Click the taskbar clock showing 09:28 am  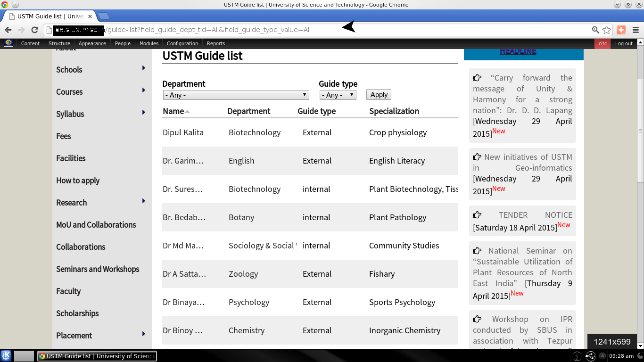coord(621,356)
